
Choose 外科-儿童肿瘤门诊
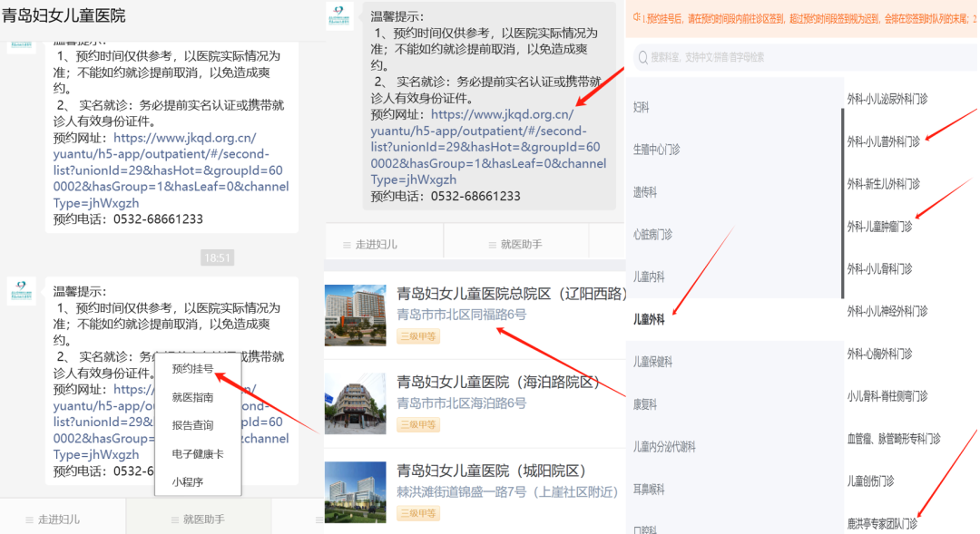(x=880, y=227)
